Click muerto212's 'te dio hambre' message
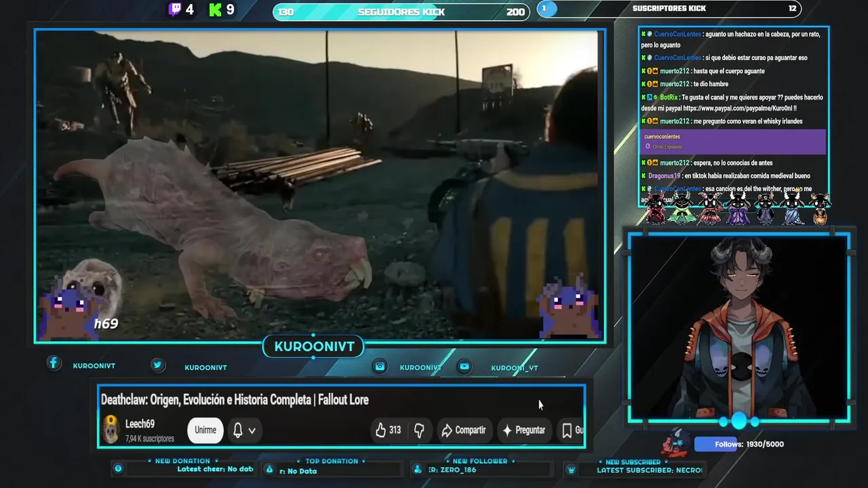Screen dimensions: 868x488 684,84
